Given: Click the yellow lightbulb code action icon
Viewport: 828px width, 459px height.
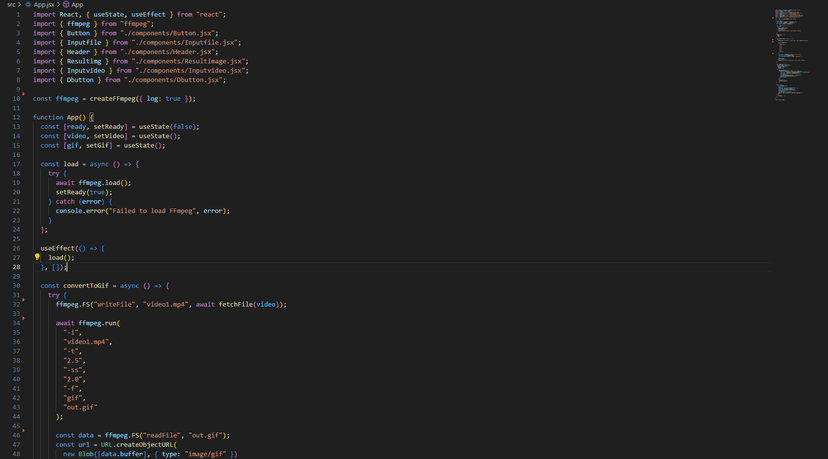Looking at the screenshot, I should coord(37,257).
